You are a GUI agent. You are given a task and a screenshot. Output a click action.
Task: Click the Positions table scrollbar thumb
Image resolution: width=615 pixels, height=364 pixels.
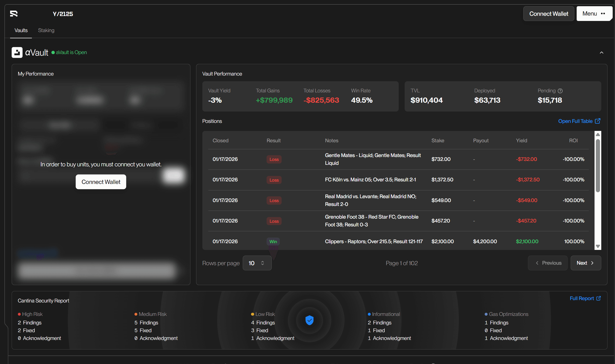click(x=598, y=166)
